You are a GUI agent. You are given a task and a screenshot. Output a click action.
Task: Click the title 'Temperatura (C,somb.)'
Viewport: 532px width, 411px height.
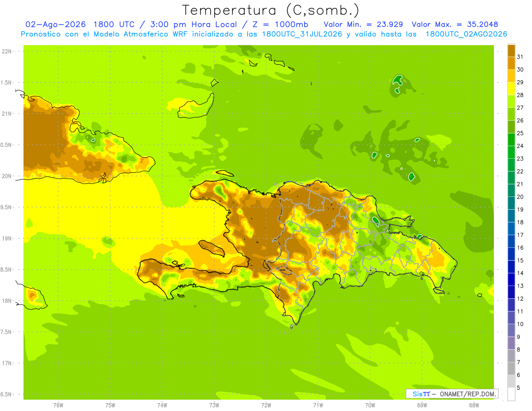click(x=271, y=11)
